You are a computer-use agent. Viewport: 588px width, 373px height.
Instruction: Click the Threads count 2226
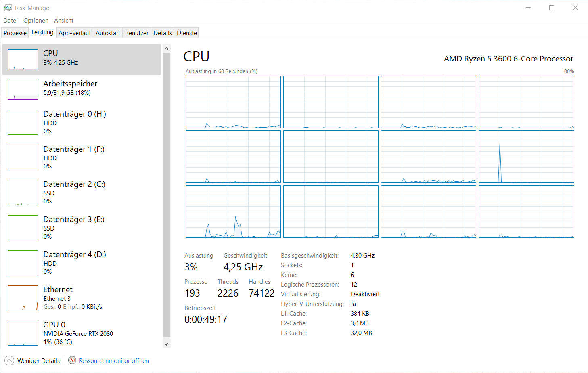[228, 293]
